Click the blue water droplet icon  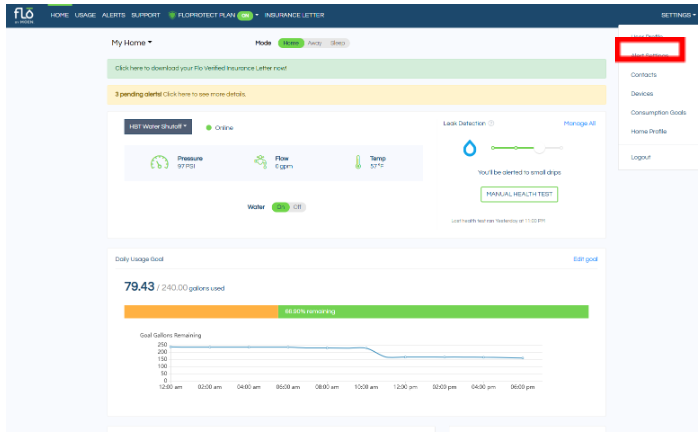pos(469,148)
